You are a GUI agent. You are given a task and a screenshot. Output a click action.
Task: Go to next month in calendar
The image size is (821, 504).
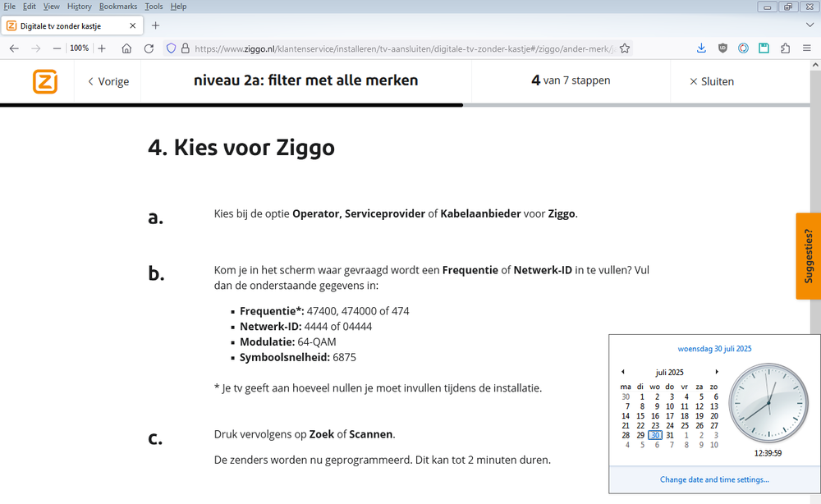717,372
